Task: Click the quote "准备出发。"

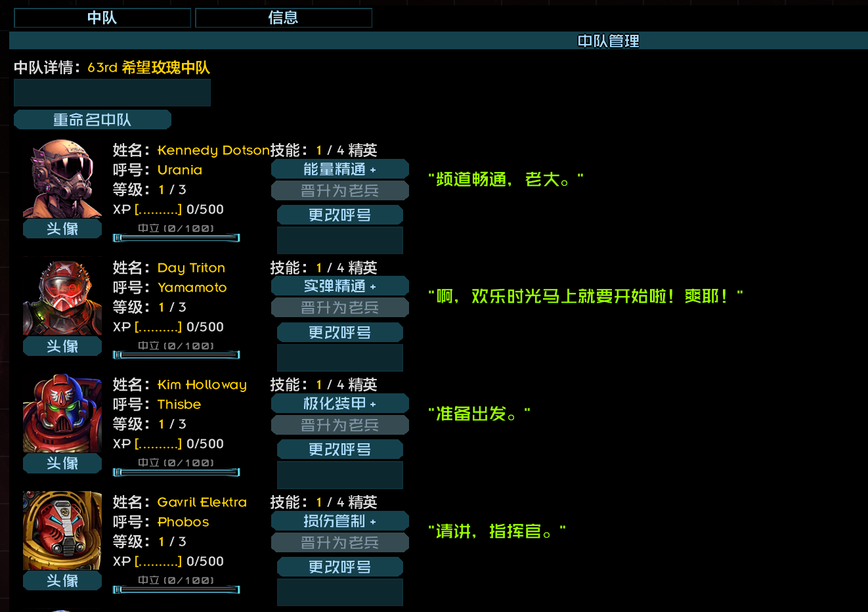Action: (x=479, y=414)
